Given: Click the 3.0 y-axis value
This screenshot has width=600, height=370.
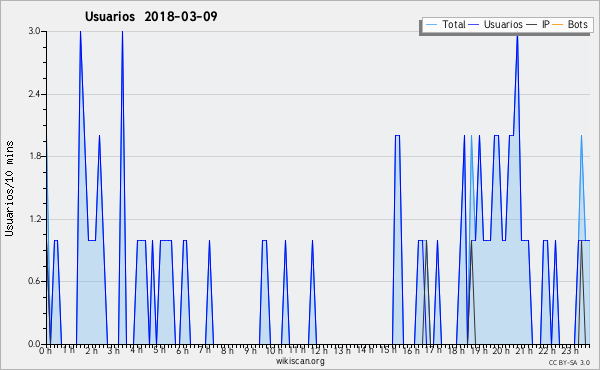Looking at the screenshot, I should pyautogui.click(x=35, y=31).
